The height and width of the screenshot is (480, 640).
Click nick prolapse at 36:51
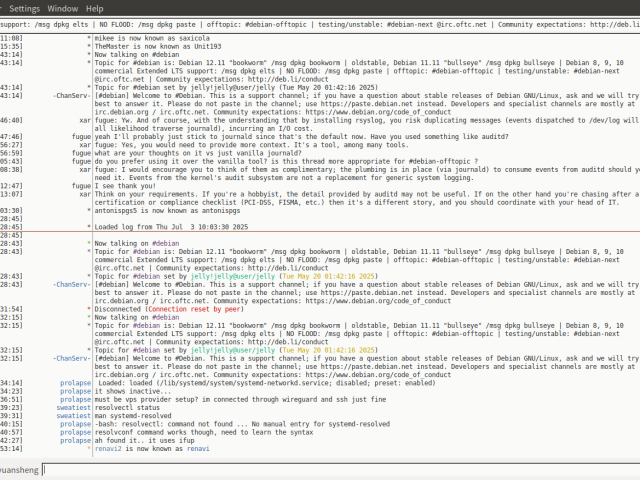pos(76,399)
